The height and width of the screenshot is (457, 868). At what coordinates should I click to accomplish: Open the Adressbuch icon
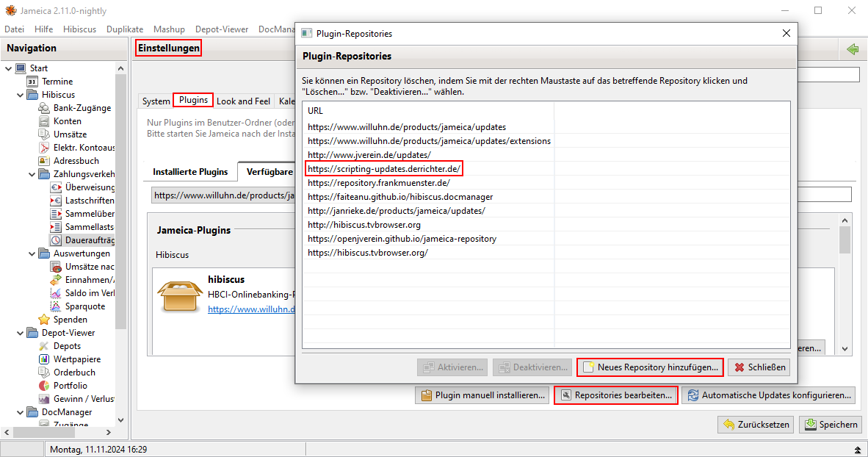tap(44, 161)
